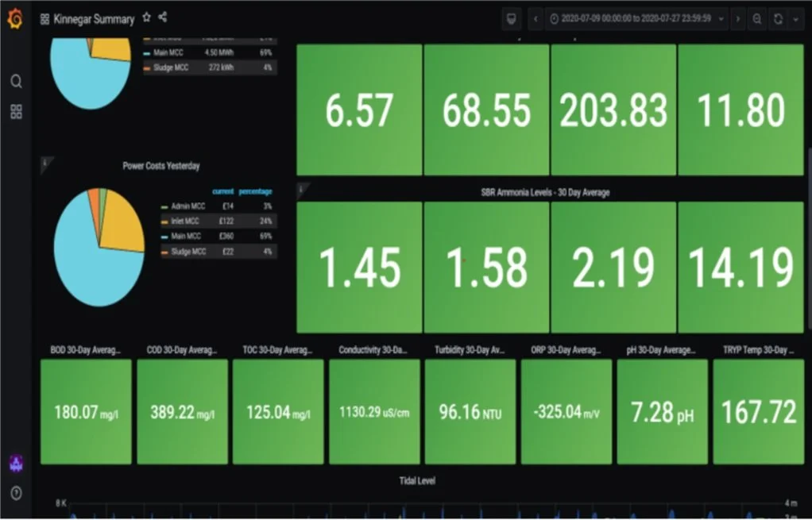Open Tidal Level panel title

(x=417, y=480)
